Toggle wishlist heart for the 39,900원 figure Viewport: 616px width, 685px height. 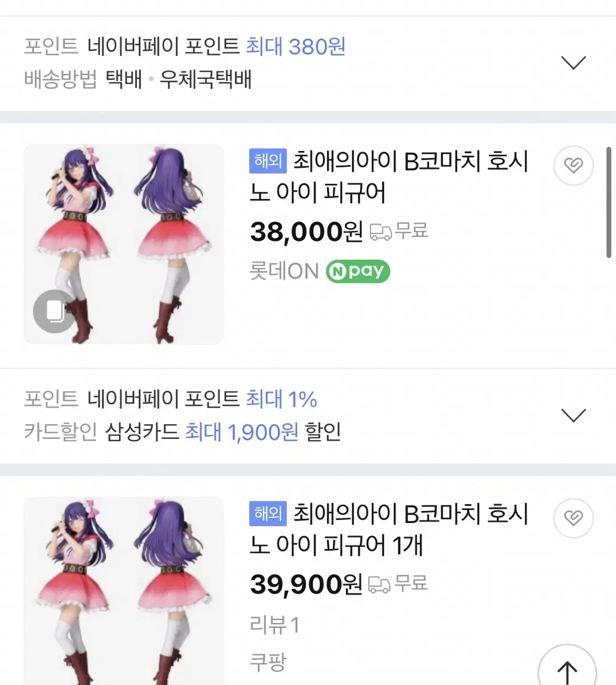pos(573,518)
